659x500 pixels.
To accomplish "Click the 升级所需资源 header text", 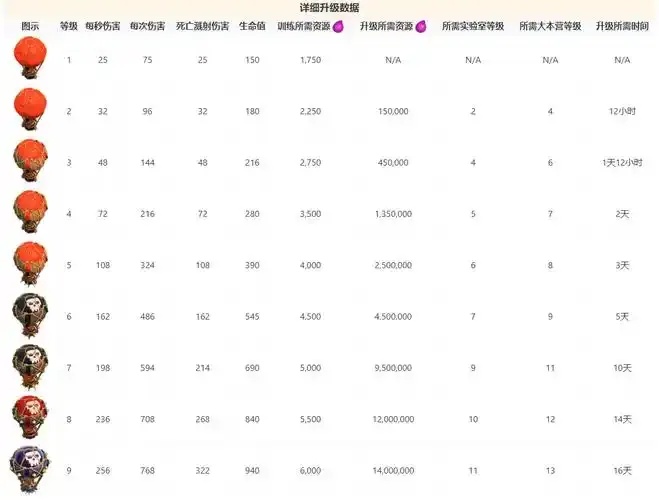I will pos(386,26).
